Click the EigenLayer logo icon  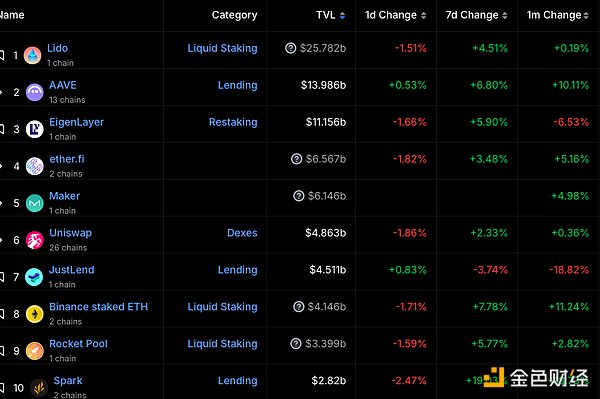click(34, 129)
